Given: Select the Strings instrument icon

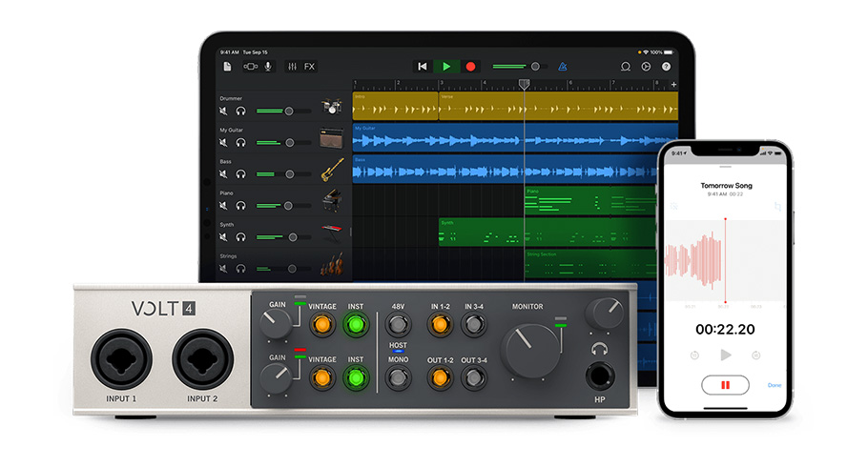Looking at the screenshot, I should click(x=332, y=265).
